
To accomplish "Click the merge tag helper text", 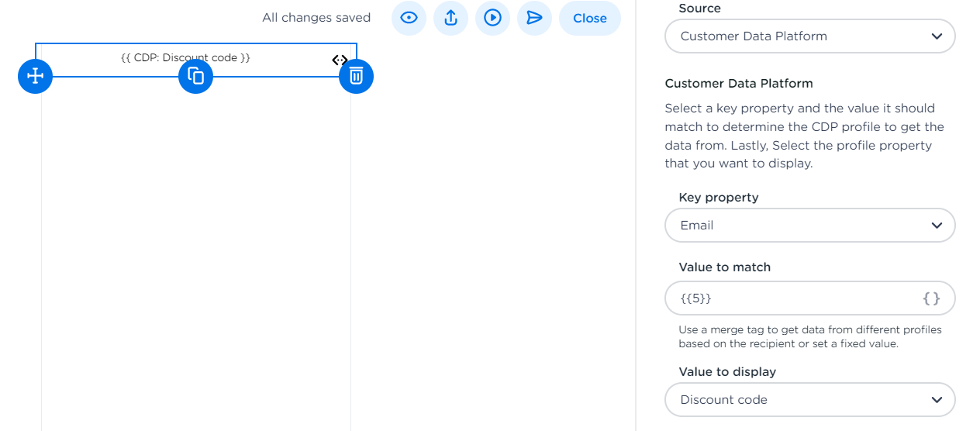I will tap(809, 336).
